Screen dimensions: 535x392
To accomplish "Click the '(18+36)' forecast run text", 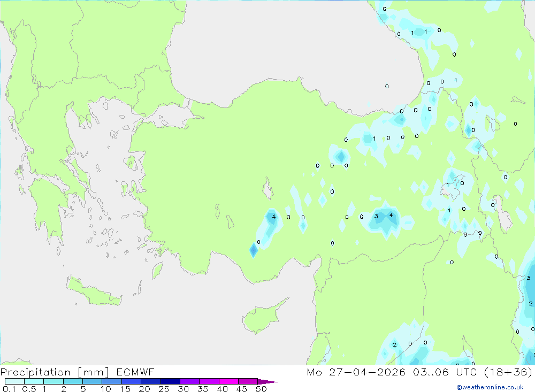I will point(508,372).
